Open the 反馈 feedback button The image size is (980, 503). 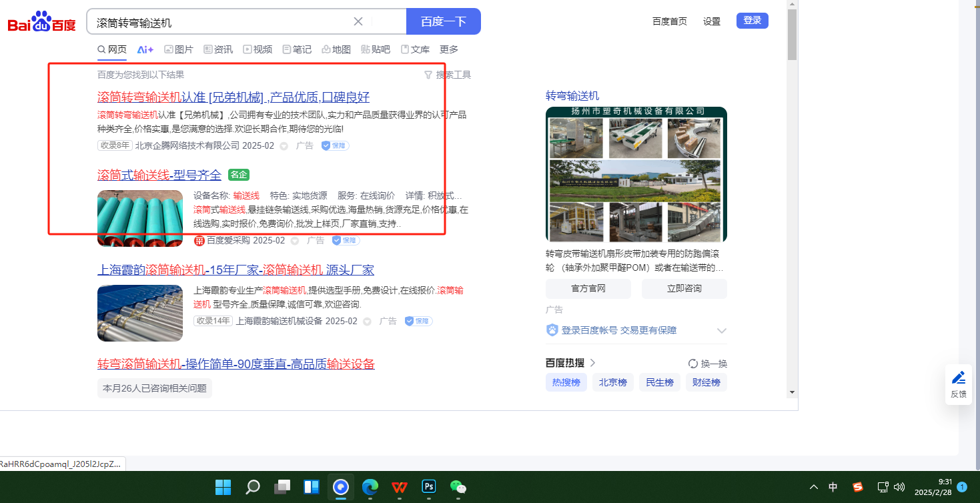(959, 385)
